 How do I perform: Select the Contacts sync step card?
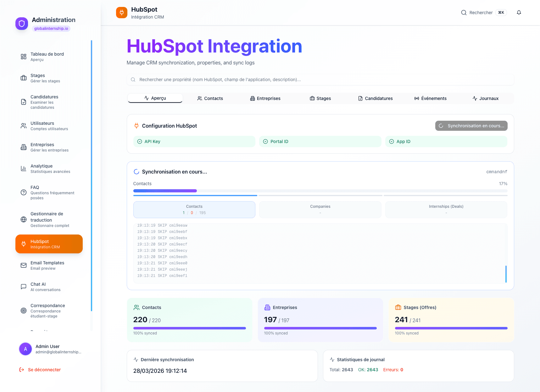pyautogui.click(x=194, y=210)
